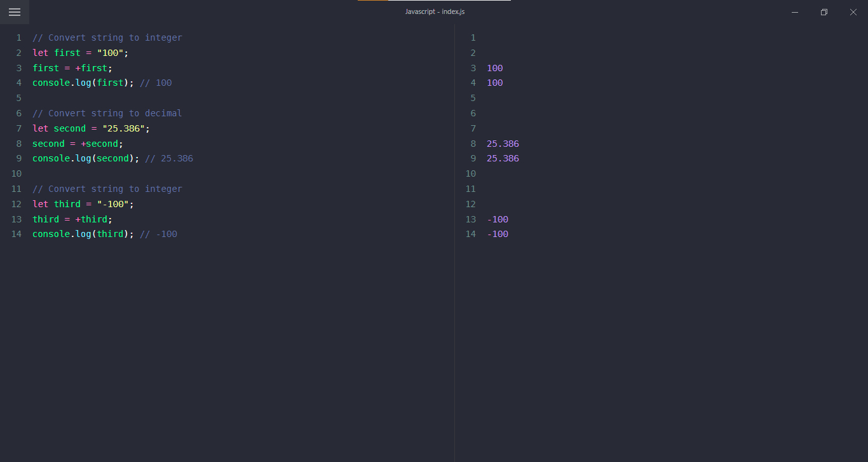Maximize or restore the window
Screen dimensions: 868x462
tap(824, 12)
